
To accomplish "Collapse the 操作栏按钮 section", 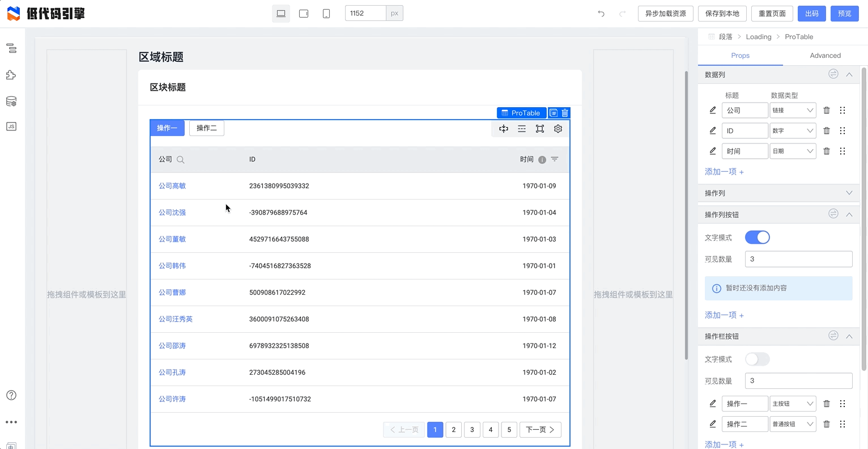I will pyautogui.click(x=849, y=336).
